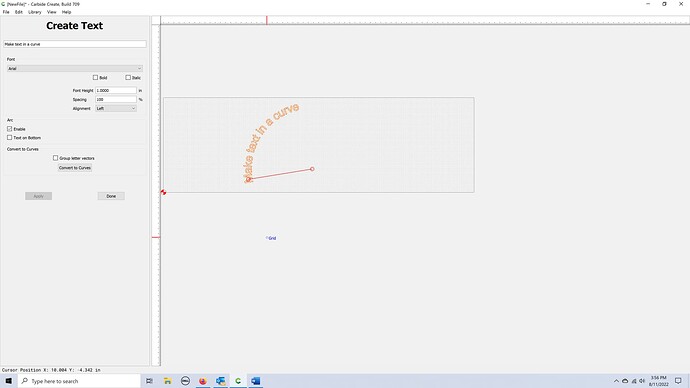This screenshot has height=388, width=690.
Task: Open the File menu
Action: point(6,12)
